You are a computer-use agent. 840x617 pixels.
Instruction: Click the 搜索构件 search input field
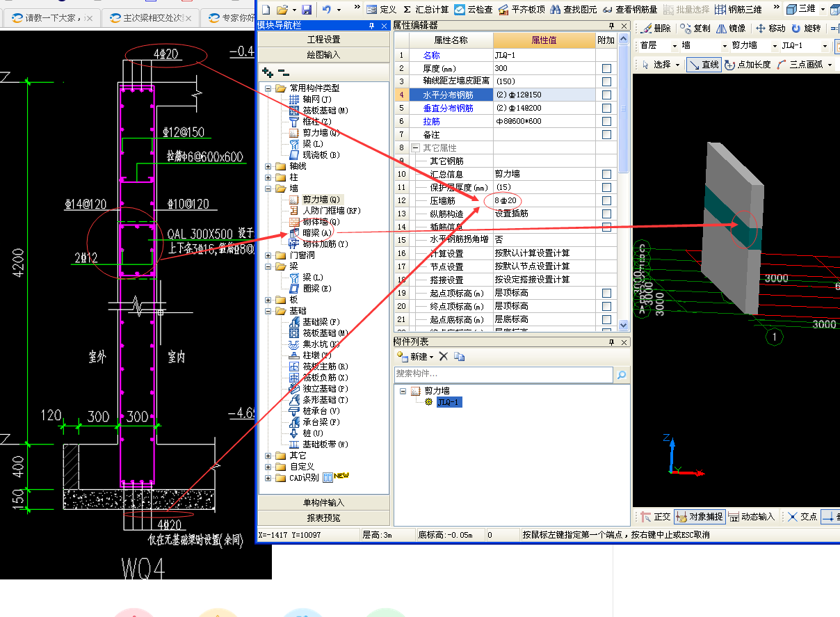tap(503, 374)
